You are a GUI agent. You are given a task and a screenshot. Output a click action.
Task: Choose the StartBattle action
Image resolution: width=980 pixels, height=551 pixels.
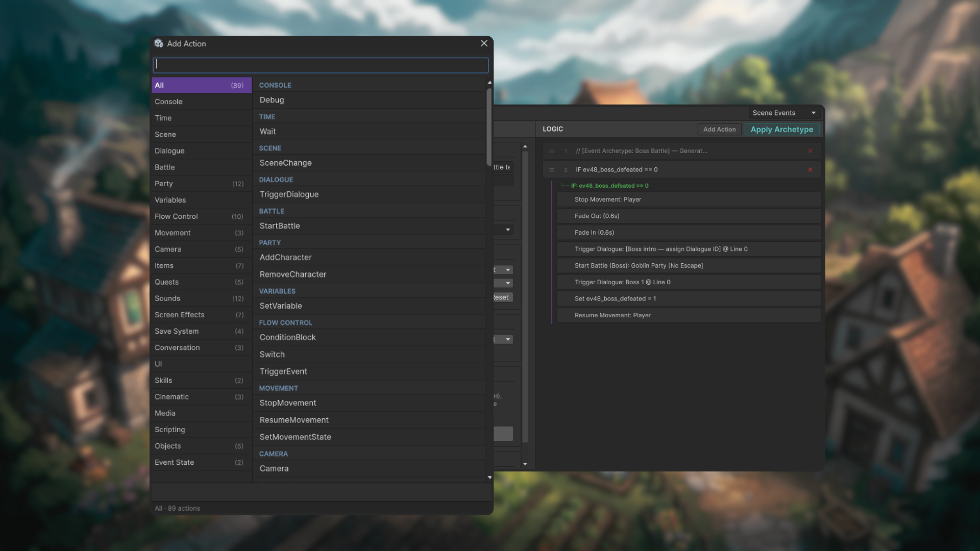370,226
